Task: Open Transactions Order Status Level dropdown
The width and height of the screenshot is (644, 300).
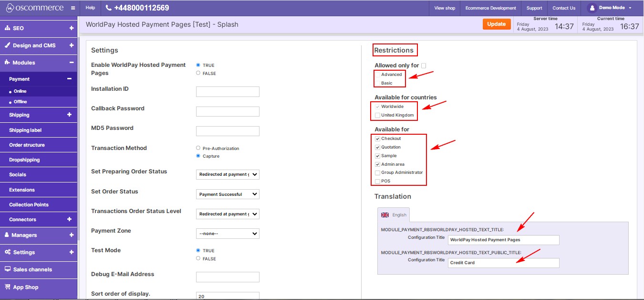Action: tap(228, 214)
